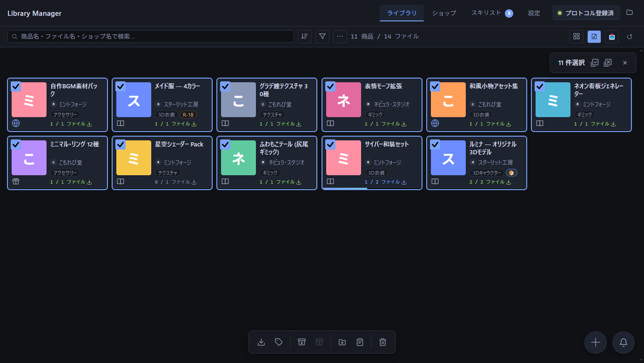Click the R-18 tag on メイド服 card
644x363 pixels.
pyautogui.click(x=188, y=115)
